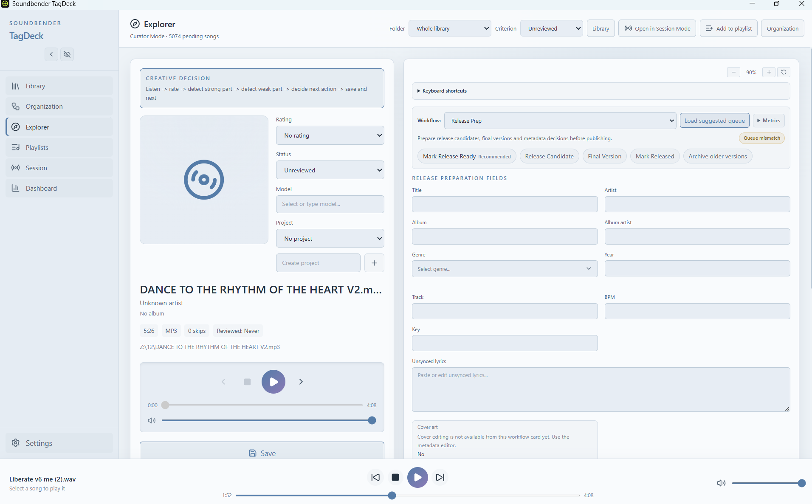Stop playback in the card player
812x504 pixels.
(x=247, y=382)
